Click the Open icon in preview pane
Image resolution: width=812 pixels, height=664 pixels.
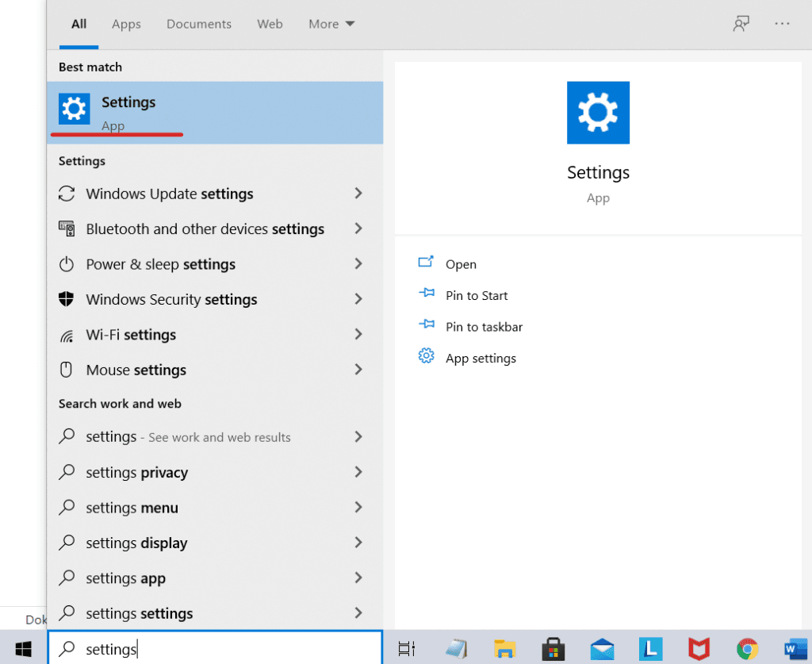click(x=426, y=261)
